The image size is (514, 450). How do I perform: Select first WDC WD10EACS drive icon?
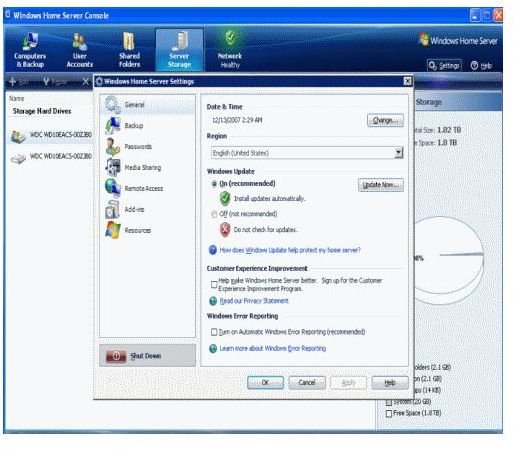[x=18, y=137]
